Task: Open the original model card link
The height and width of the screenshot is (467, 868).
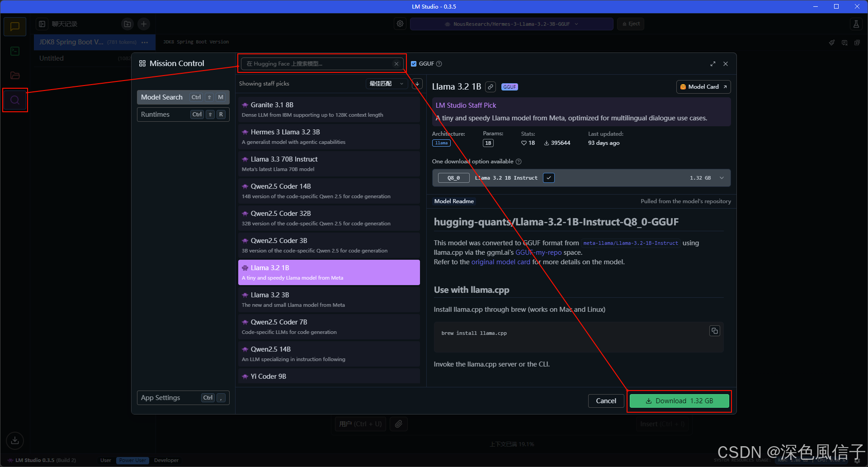Action: click(x=500, y=262)
